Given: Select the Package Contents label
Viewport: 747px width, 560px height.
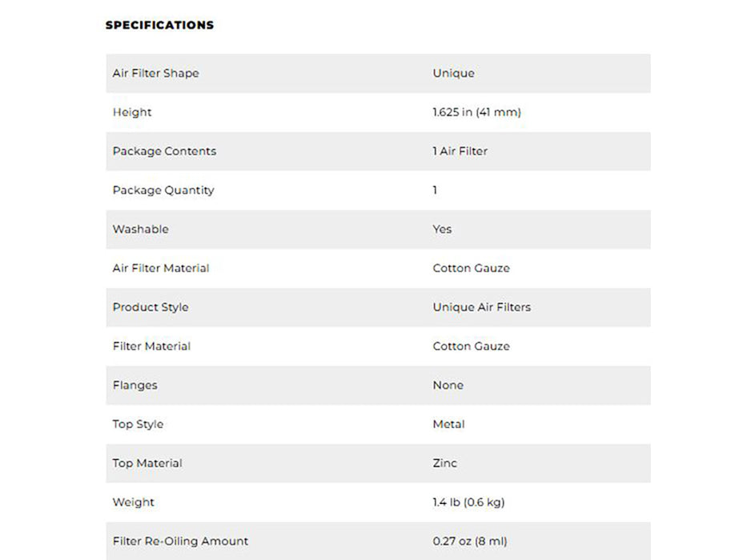Looking at the screenshot, I should [164, 151].
